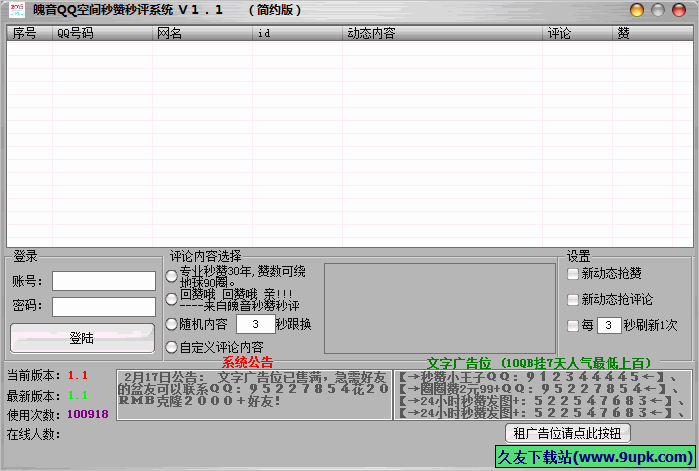Click the ad line 秒赞小王子QQ
This screenshot has height=471, width=699.
[537, 377]
